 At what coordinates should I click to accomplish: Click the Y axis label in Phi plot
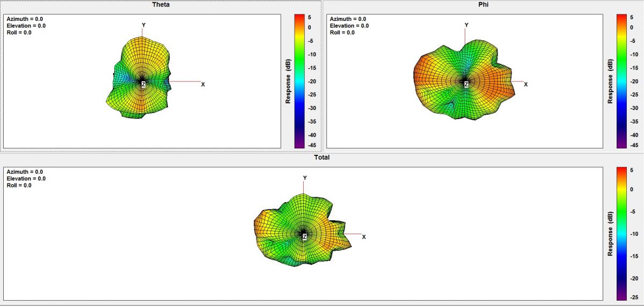click(x=466, y=25)
